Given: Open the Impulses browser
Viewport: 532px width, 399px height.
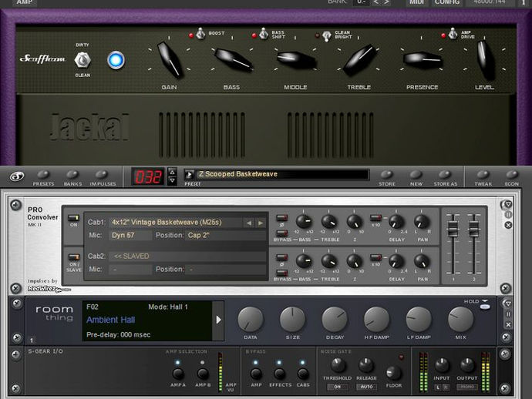Looking at the screenshot, I should (102, 175).
